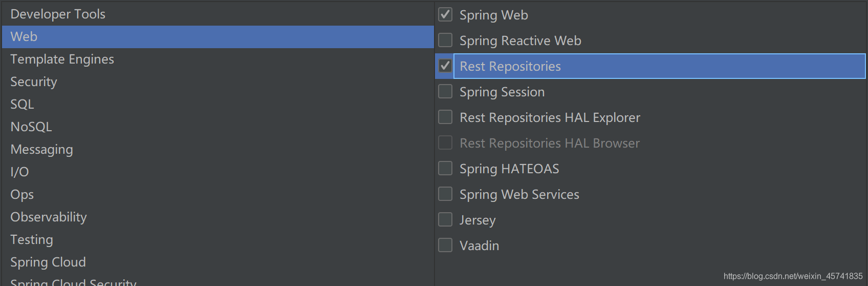Choose the I/O category
The height and width of the screenshot is (286, 868).
click(x=218, y=172)
